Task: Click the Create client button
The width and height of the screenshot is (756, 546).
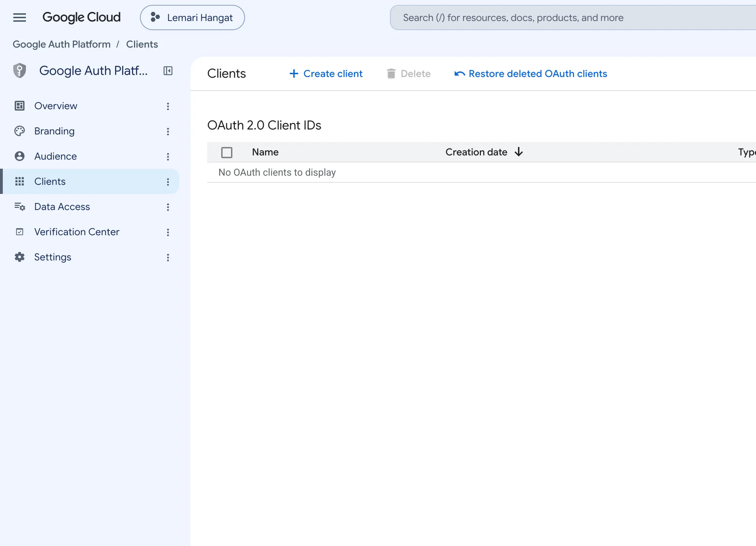Action: pos(326,73)
